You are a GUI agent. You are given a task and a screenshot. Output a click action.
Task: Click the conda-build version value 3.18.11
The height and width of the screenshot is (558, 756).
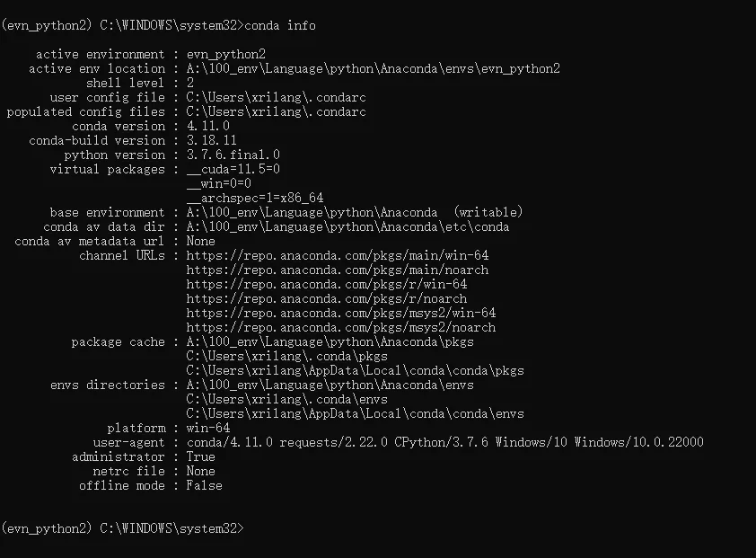[212, 141]
